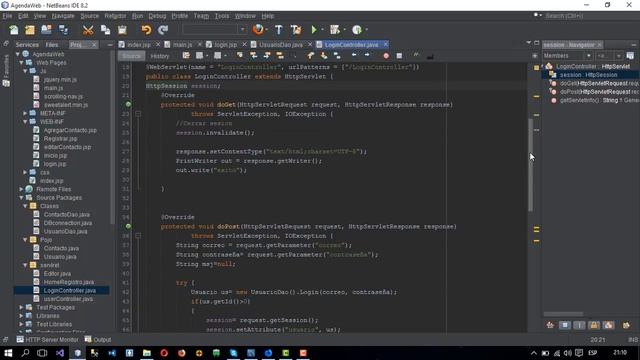The height and width of the screenshot is (360, 640).
Task: Click the Save All toolbar icon
Action: 63,30
